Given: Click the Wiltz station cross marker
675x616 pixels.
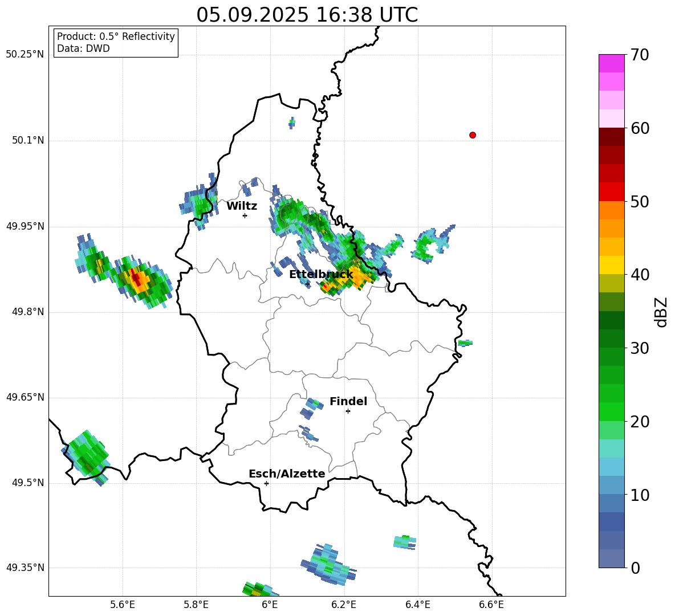Looking at the screenshot, I should coord(245,215).
